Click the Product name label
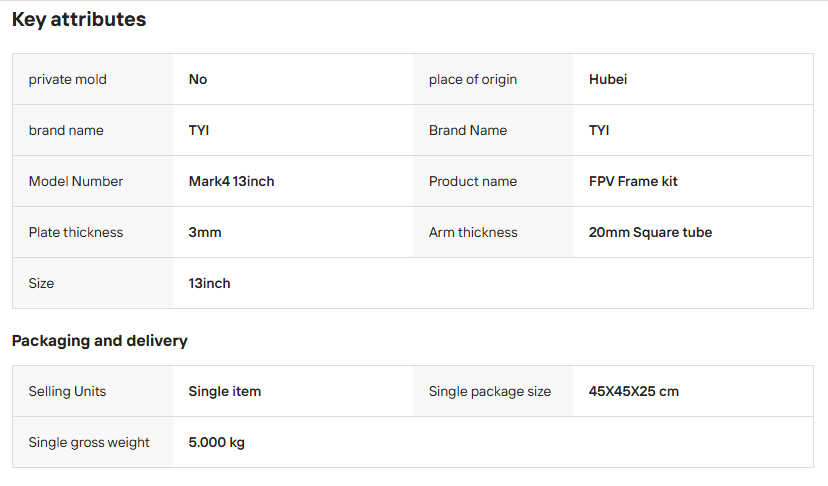Screen dimensions: 828x486 point(473,181)
